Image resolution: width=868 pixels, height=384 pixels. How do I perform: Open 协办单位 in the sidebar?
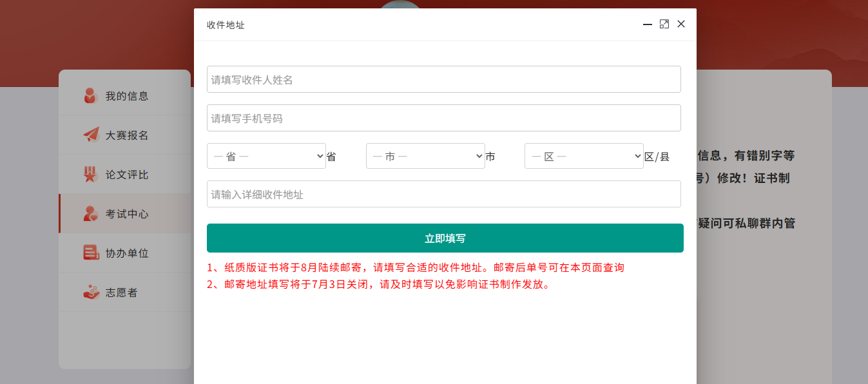pyautogui.click(x=124, y=253)
